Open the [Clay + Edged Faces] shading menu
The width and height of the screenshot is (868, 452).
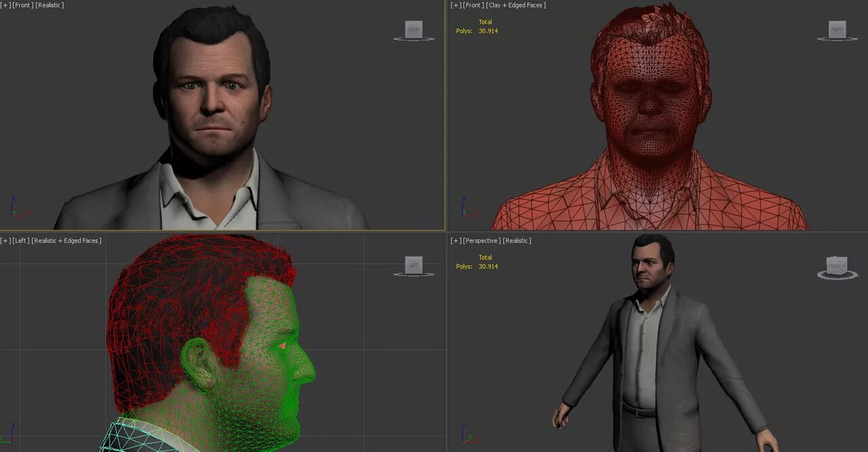516,5
